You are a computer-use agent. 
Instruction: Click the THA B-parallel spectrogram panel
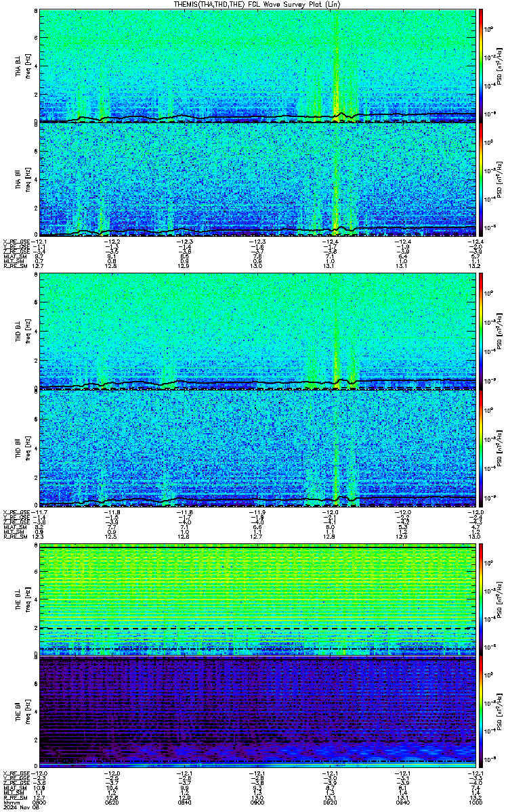click(257, 180)
